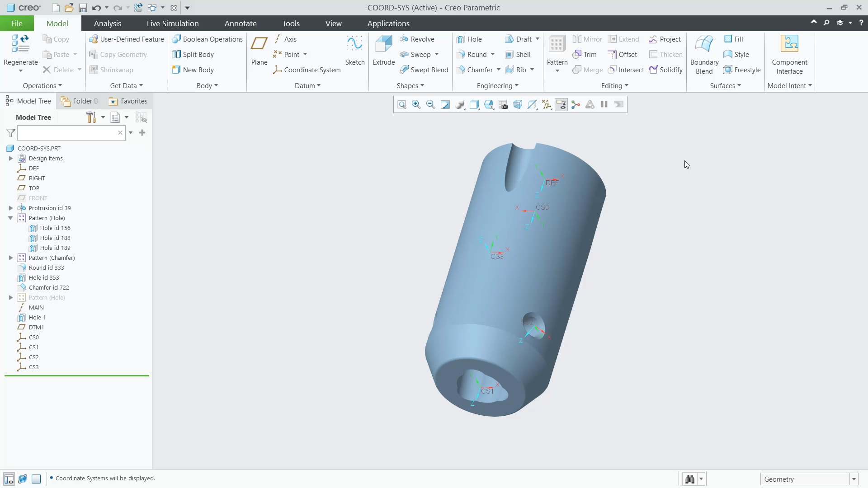Zoom in using the graphics toolbar magnifier
The width and height of the screenshot is (868, 488).
(416, 105)
